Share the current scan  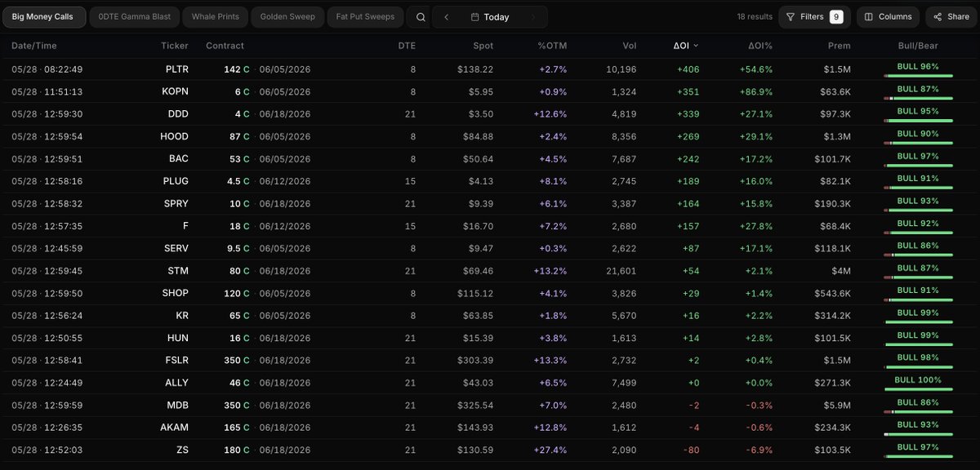click(951, 17)
